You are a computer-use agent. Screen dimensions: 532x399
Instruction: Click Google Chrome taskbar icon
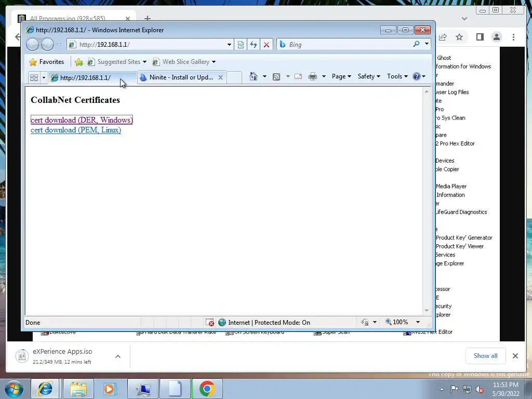point(207,389)
